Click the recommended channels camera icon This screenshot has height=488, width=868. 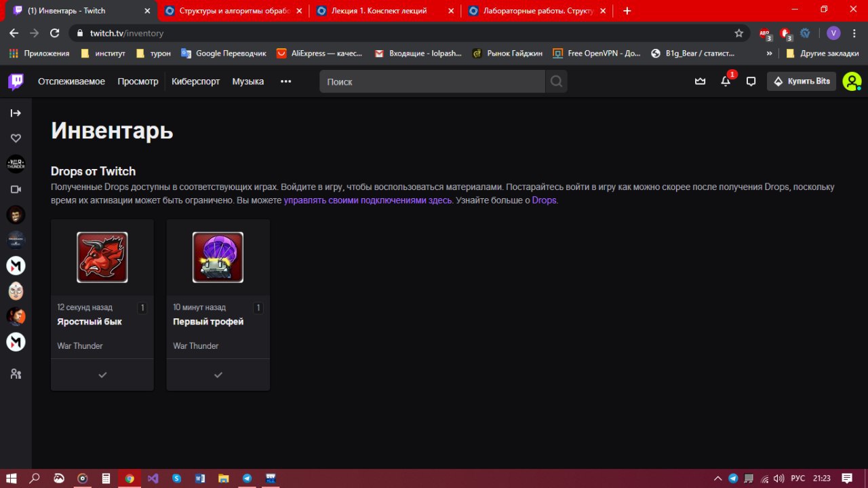click(x=16, y=189)
